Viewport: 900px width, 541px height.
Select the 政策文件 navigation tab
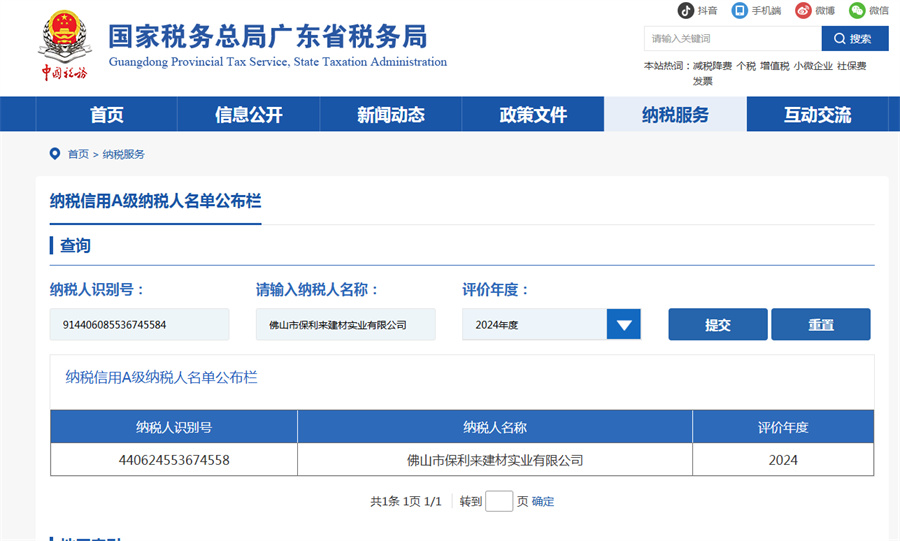pos(533,115)
